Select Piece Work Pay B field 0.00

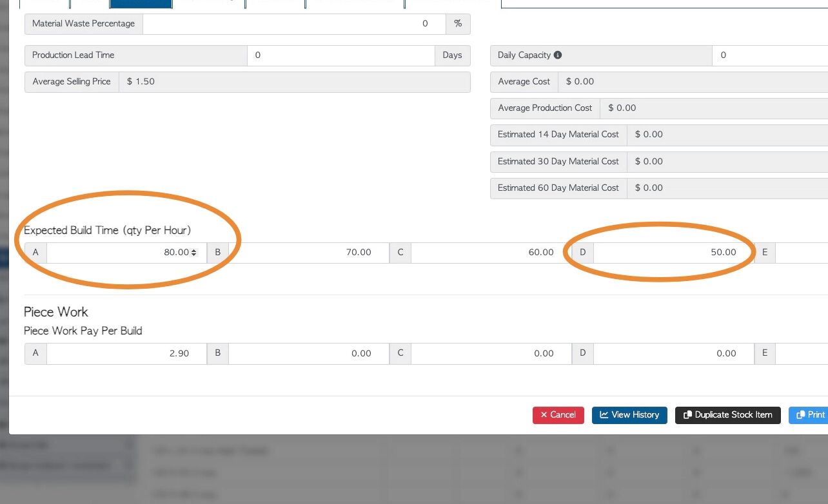click(x=309, y=354)
